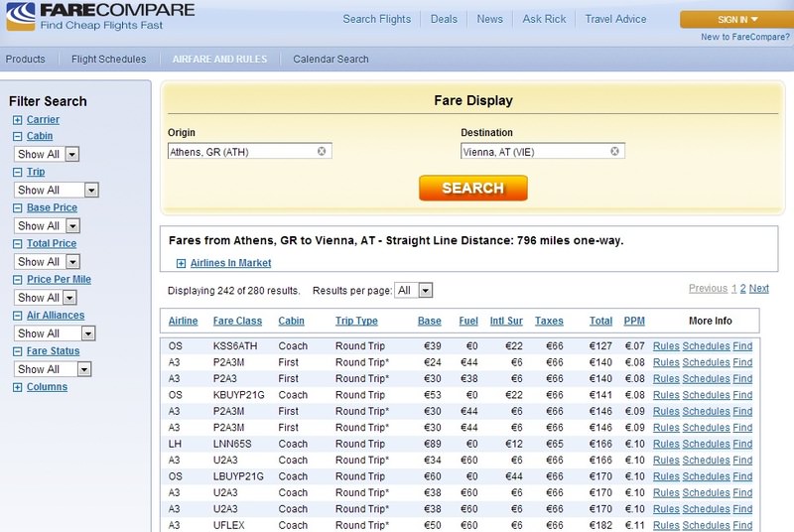Click the Airlines In Market link
This screenshot has width=794, height=532.
(231, 263)
